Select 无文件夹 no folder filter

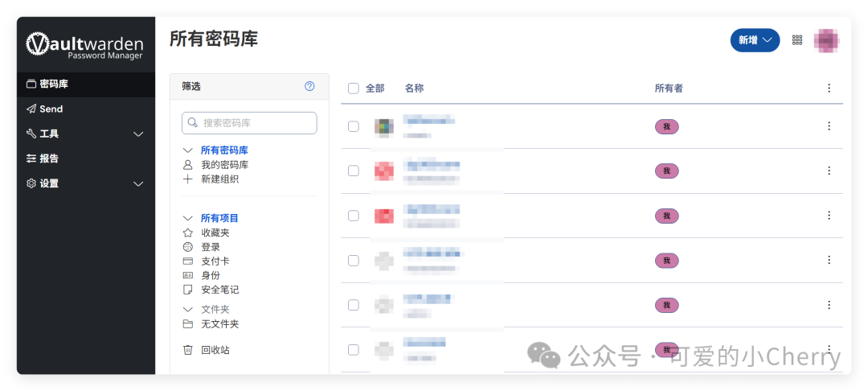[219, 324]
